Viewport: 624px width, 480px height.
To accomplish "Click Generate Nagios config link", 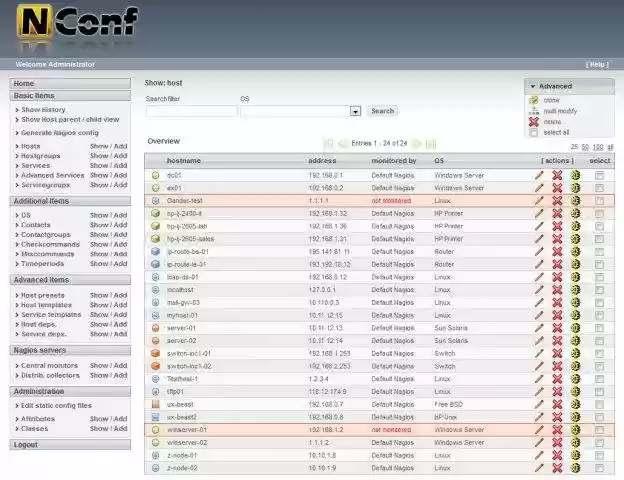I will pos(60,133).
